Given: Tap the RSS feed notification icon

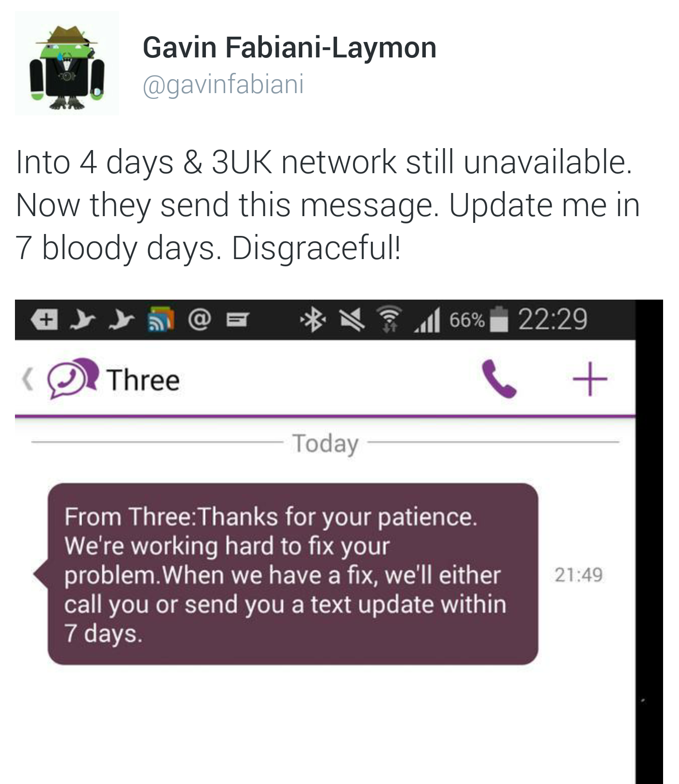Looking at the screenshot, I should point(160,319).
